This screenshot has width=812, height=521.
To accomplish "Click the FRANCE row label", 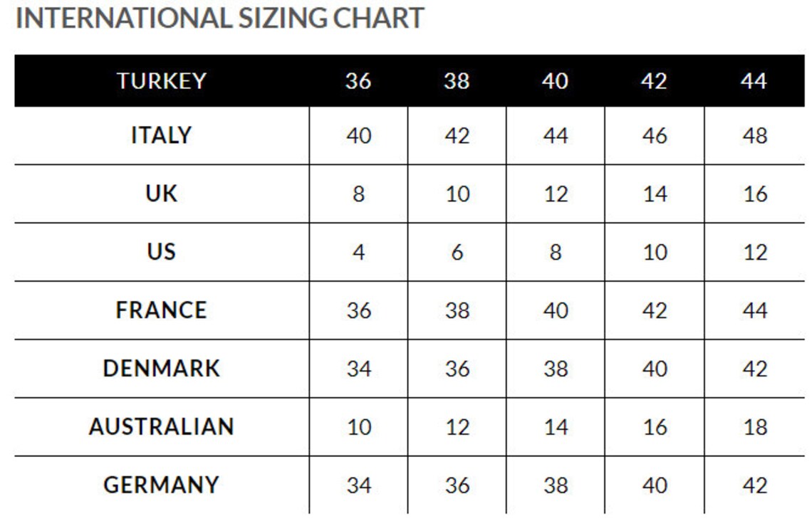I will coord(162,310).
